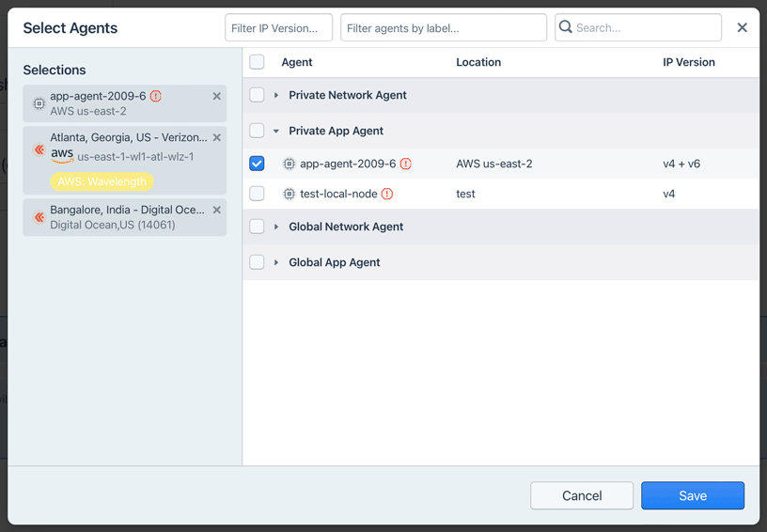Click the test-local-node agent name
The image size is (767, 532).
[338, 195]
